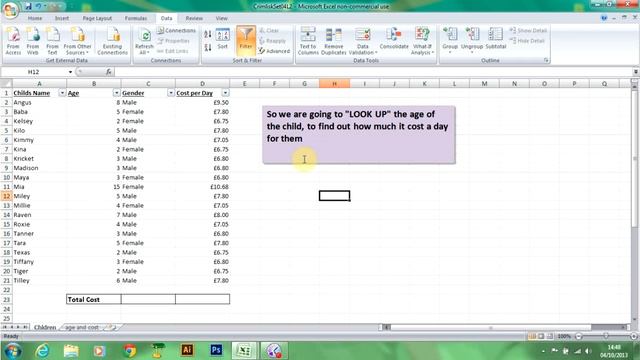Click Edit Links in ribbon
Screen dimensions: 640x360
[x=173, y=51]
